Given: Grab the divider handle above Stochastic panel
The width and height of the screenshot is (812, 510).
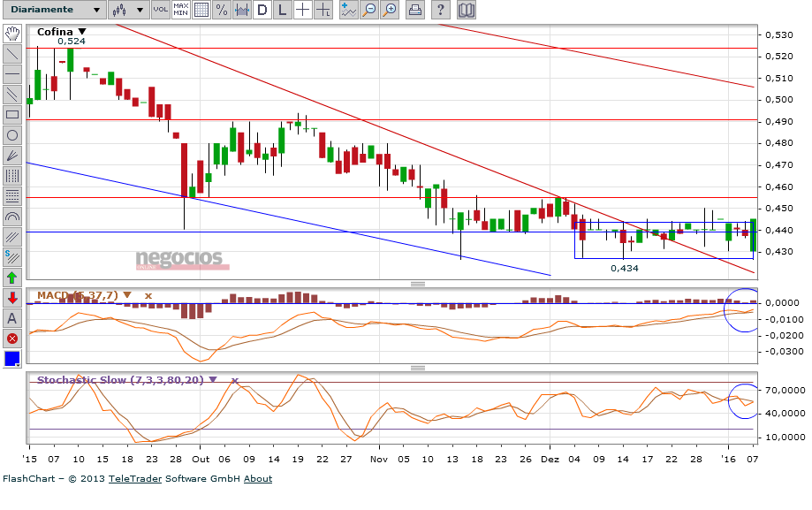Looking at the screenshot, I should pos(418,368).
